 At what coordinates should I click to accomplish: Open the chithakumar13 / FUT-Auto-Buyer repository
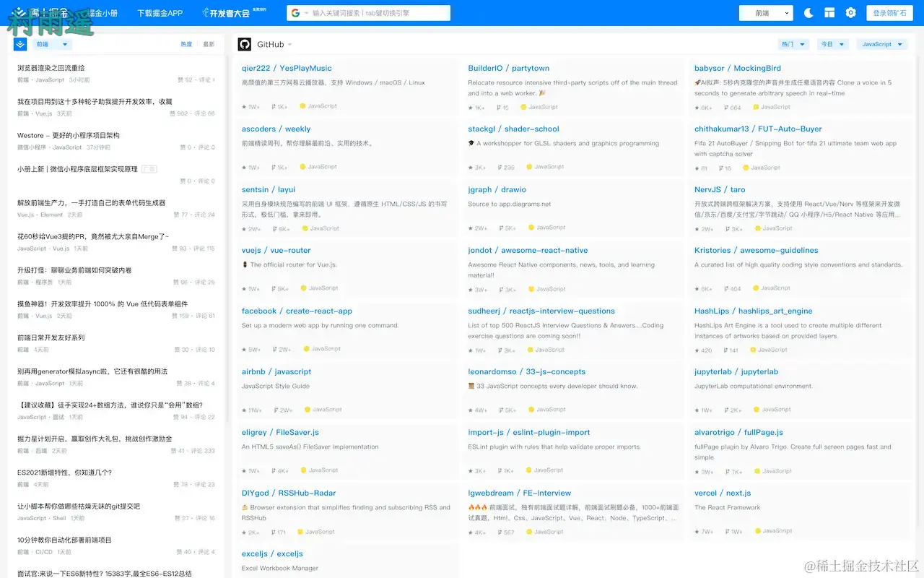click(x=758, y=129)
